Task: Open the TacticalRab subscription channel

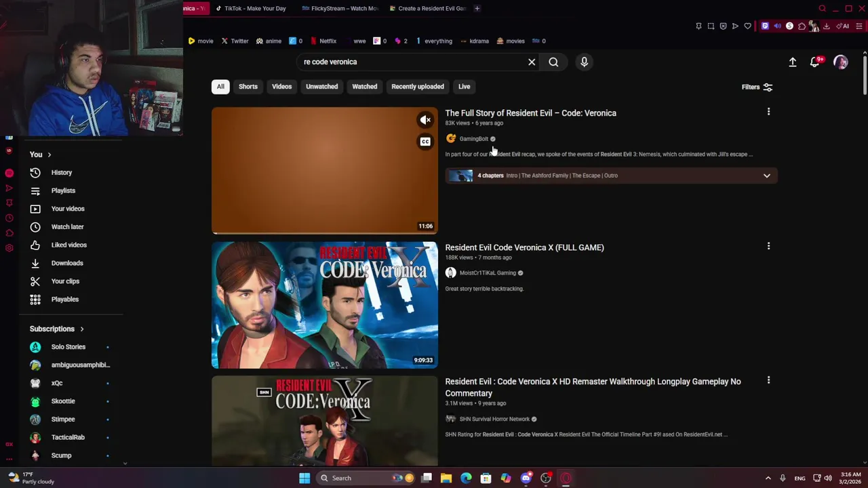Action: pyautogui.click(x=68, y=437)
